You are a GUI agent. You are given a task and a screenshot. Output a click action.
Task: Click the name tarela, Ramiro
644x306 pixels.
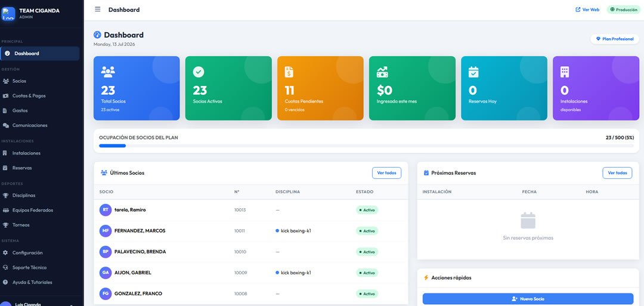click(x=130, y=210)
